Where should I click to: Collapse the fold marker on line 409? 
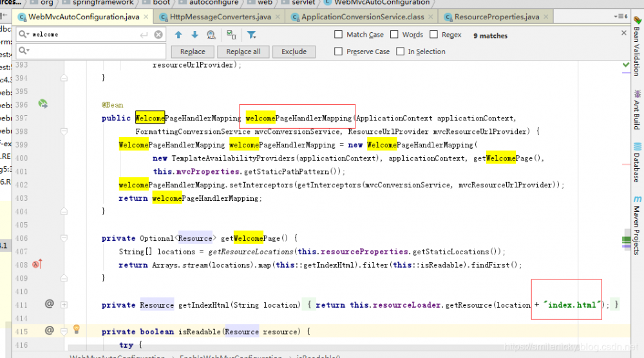coord(64,278)
